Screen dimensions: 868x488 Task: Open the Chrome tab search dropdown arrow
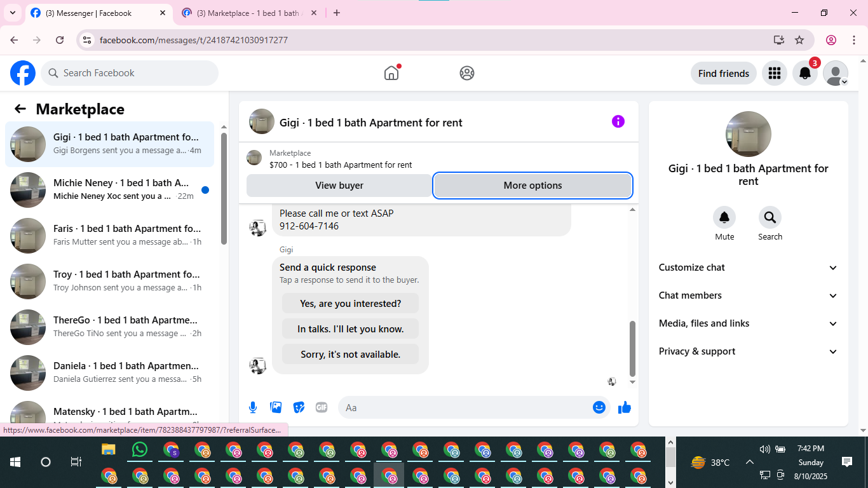(13, 13)
